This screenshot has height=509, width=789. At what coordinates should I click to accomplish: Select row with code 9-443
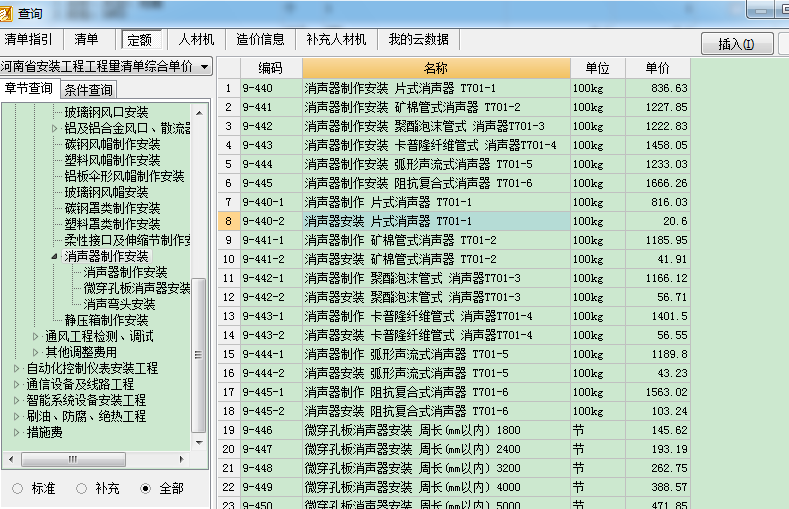[x=271, y=145]
